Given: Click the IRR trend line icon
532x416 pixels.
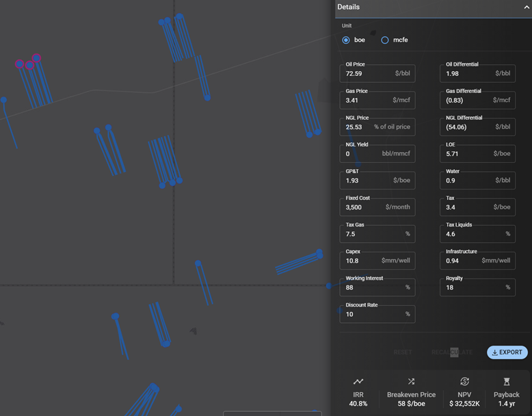Looking at the screenshot, I should point(358,381).
